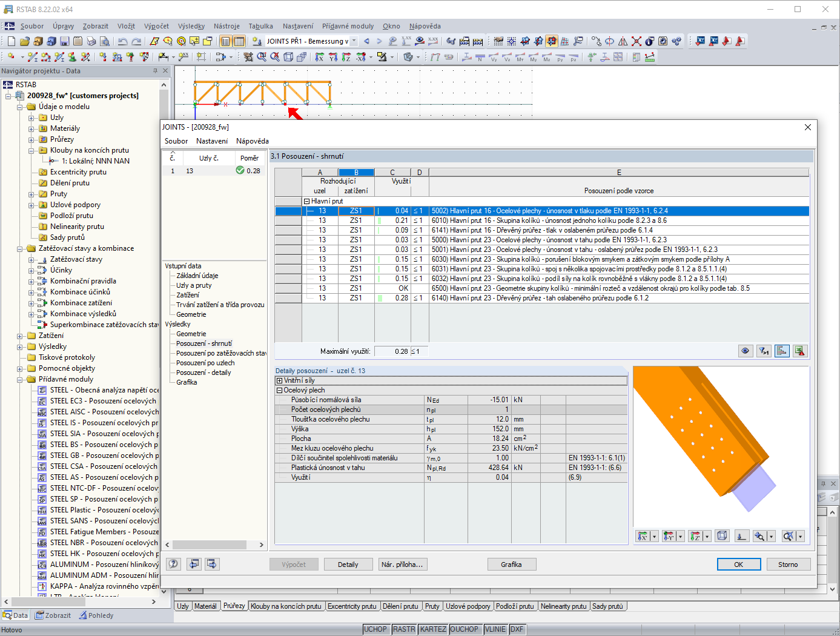Go to next module case with right arrow
The width and height of the screenshot is (840, 636).
point(379,41)
